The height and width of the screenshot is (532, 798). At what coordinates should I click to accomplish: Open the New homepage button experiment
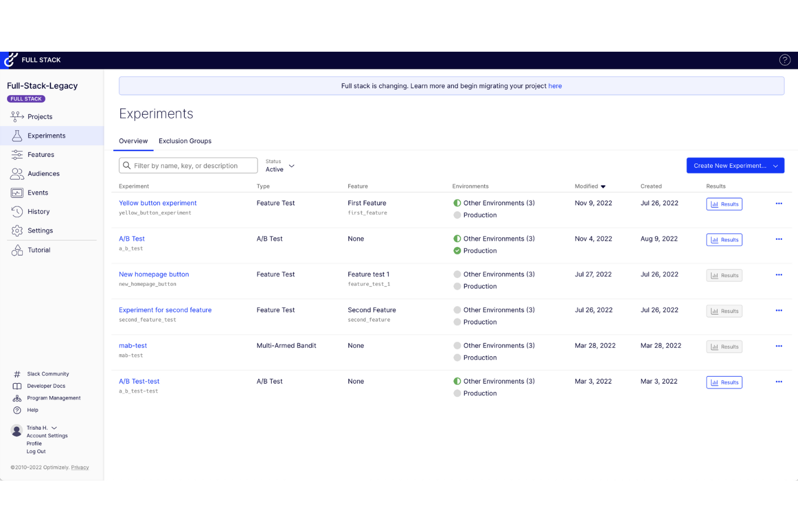[154, 274]
